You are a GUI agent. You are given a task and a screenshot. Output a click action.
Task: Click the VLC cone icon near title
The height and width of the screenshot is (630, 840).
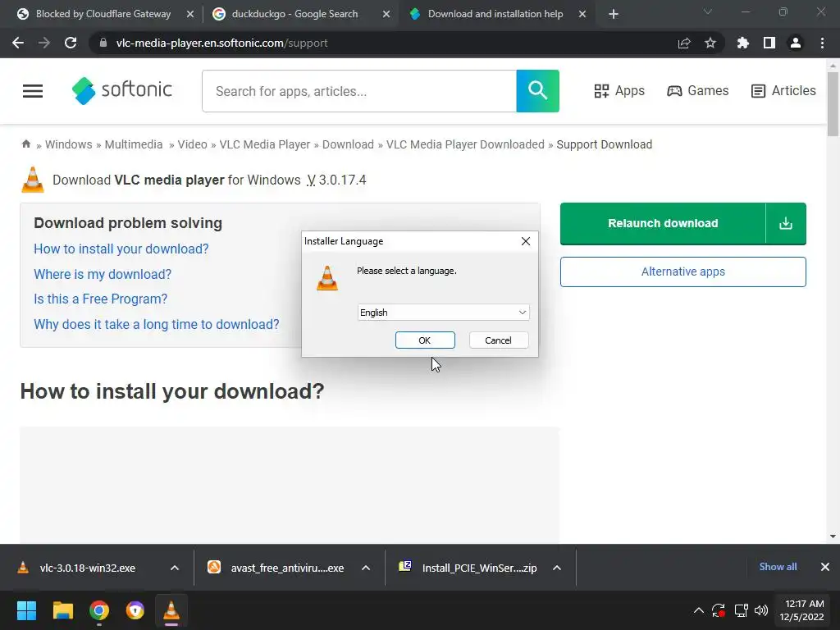tap(33, 180)
